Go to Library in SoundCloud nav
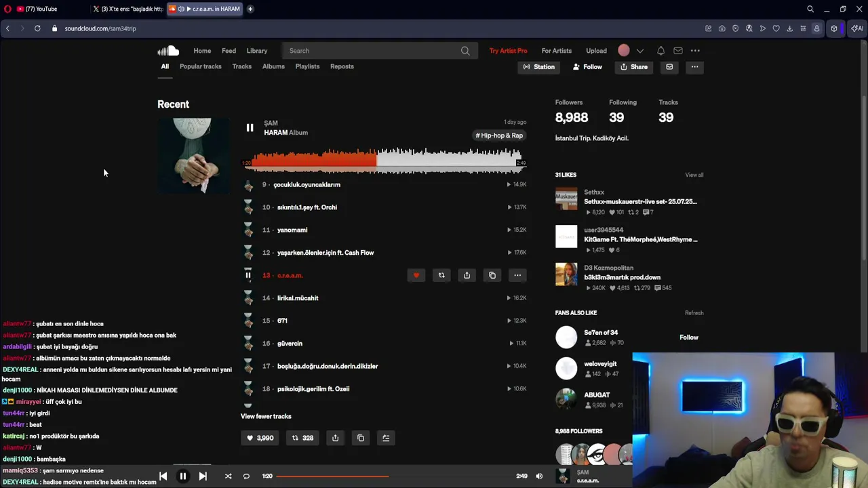868x488 pixels. click(257, 51)
